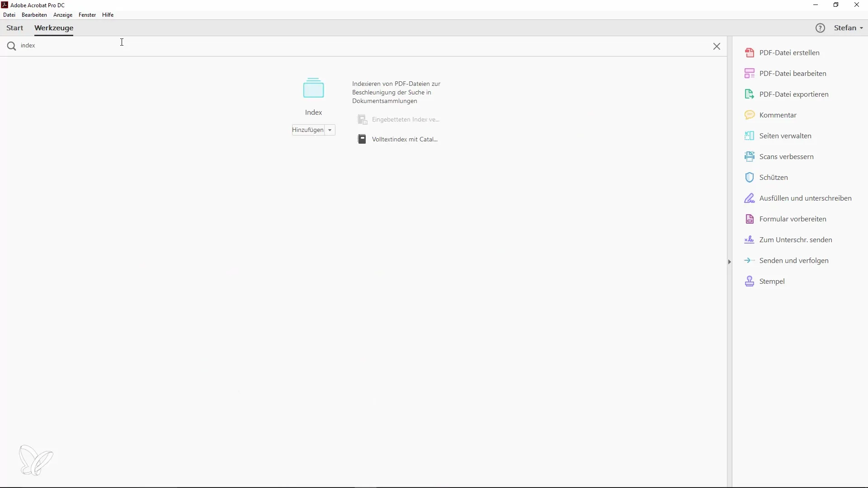Open Stempel tool in sidebar
The width and height of the screenshot is (868, 488).
[772, 281]
